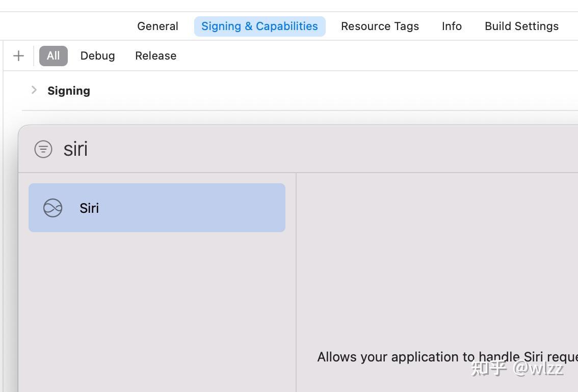Click divider between capability list and details
The width and height of the screenshot is (578, 392).
296,280
